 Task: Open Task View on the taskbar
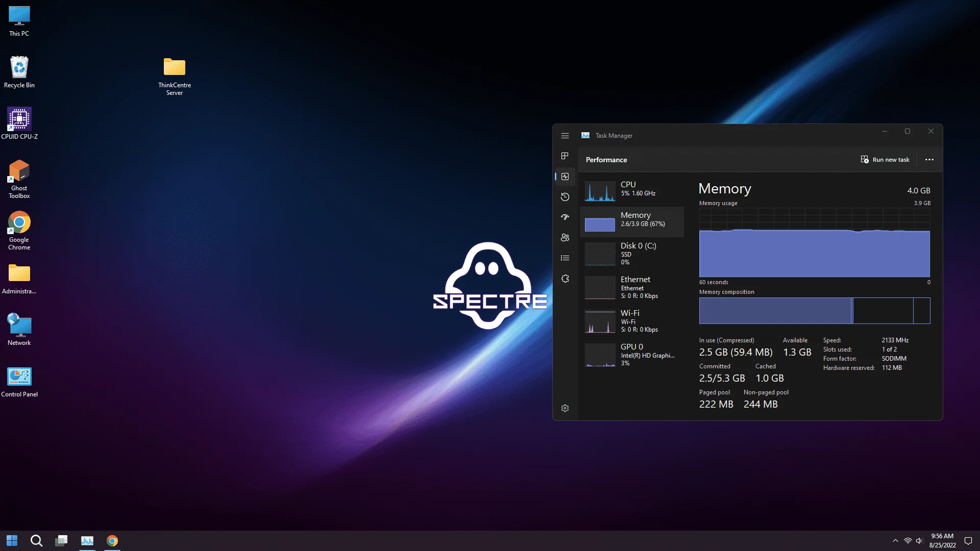coord(62,541)
